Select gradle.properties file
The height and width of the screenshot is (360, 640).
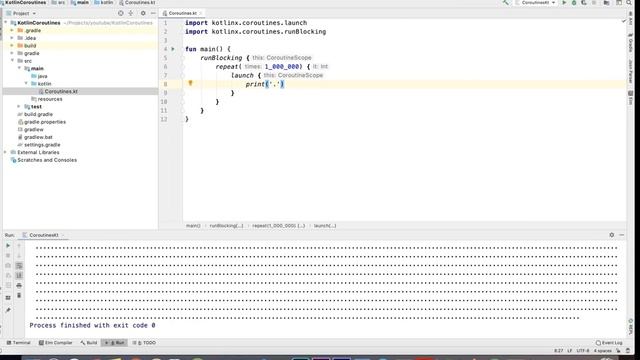click(44, 122)
